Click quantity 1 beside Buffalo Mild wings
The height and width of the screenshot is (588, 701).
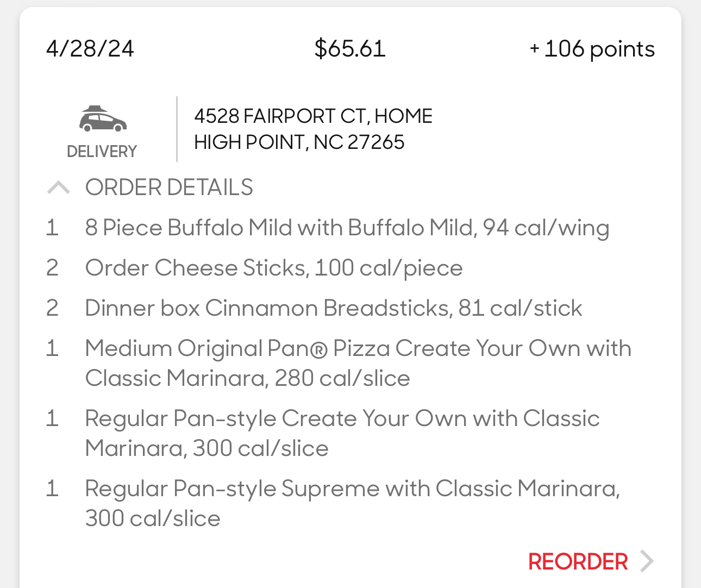[x=52, y=228]
